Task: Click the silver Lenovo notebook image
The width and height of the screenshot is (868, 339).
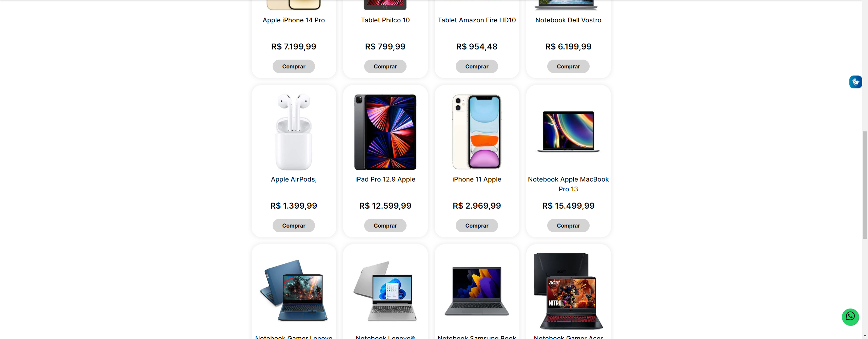Action: [x=385, y=291]
